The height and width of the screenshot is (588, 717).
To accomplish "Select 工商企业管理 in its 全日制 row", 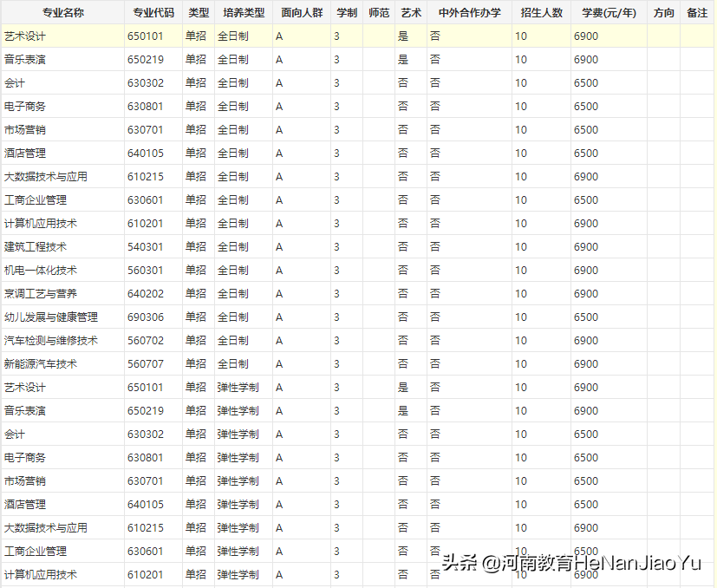I will pos(36,200).
